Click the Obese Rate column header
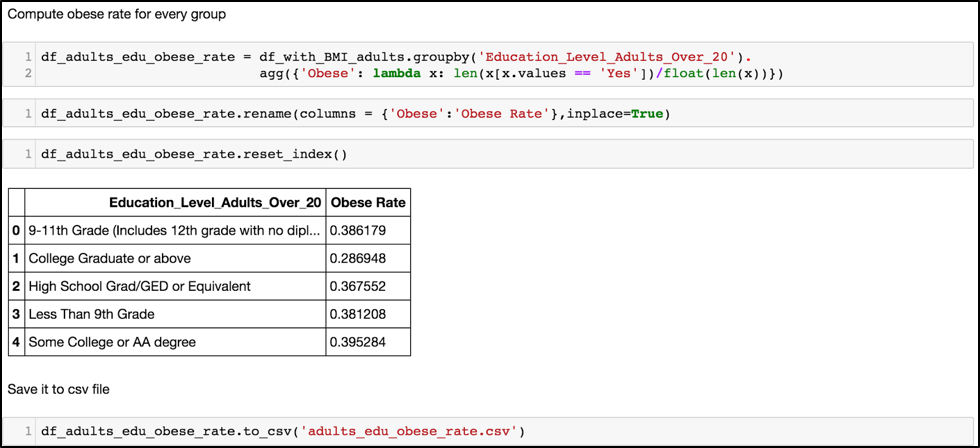Image resolution: width=980 pixels, height=448 pixels. (x=368, y=202)
